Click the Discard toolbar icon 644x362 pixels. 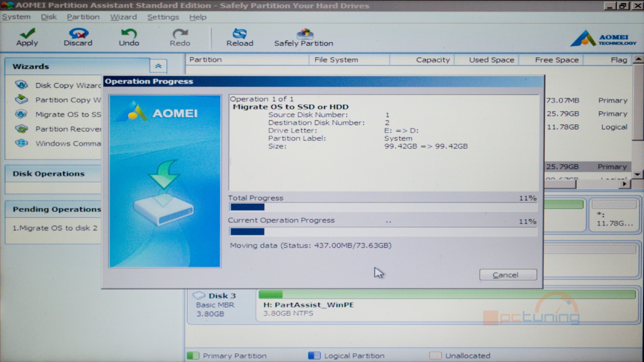click(x=78, y=33)
